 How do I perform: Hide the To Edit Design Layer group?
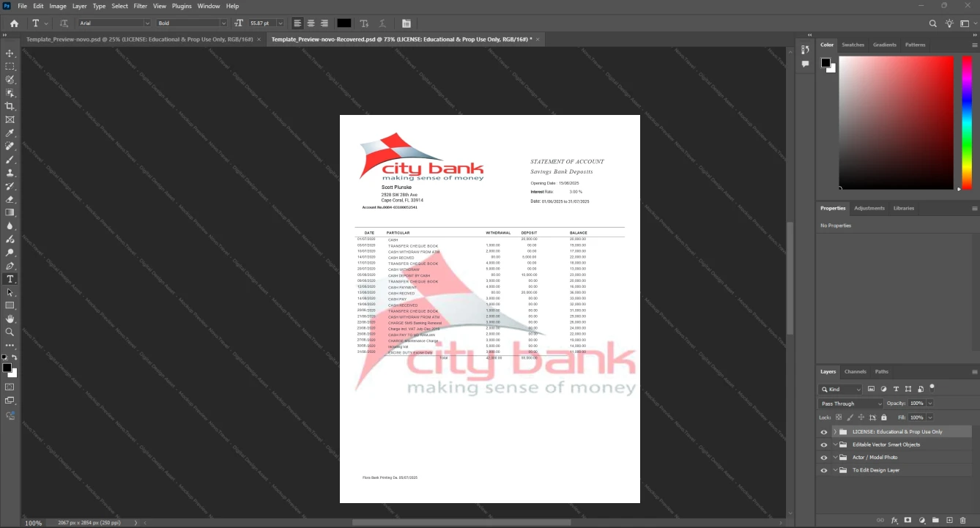coord(824,470)
